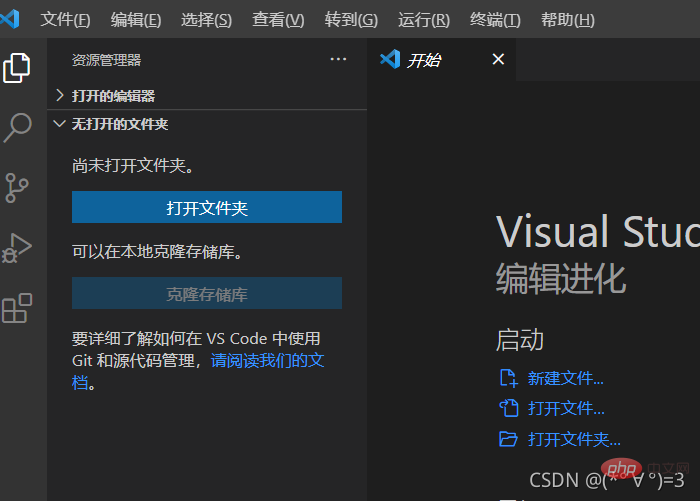Click the 资源管理器 panel title
This screenshot has height=501, width=700.
106,60
